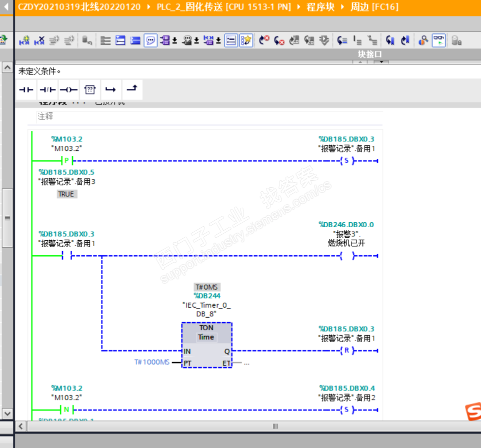This screenshot has width=481, height=448.
Task: Select 周边 [FC16] in the breadcrumb
Action: tap(373, 7)
